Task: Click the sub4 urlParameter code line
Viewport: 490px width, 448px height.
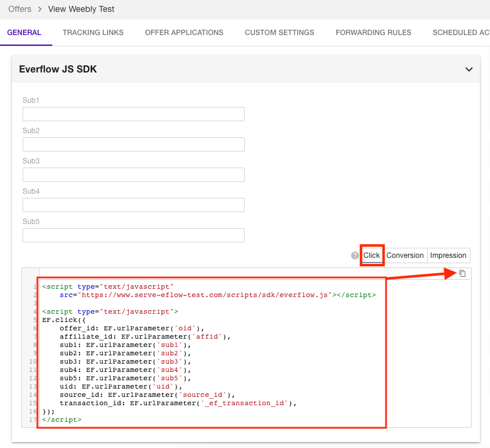Action: 125,370
